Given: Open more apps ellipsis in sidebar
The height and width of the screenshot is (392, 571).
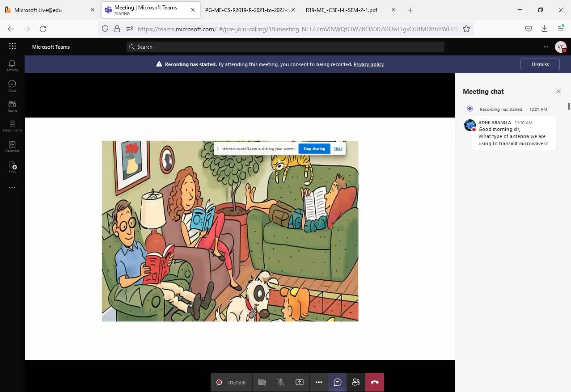Looking at the screenshot, I should pos(12,187).
